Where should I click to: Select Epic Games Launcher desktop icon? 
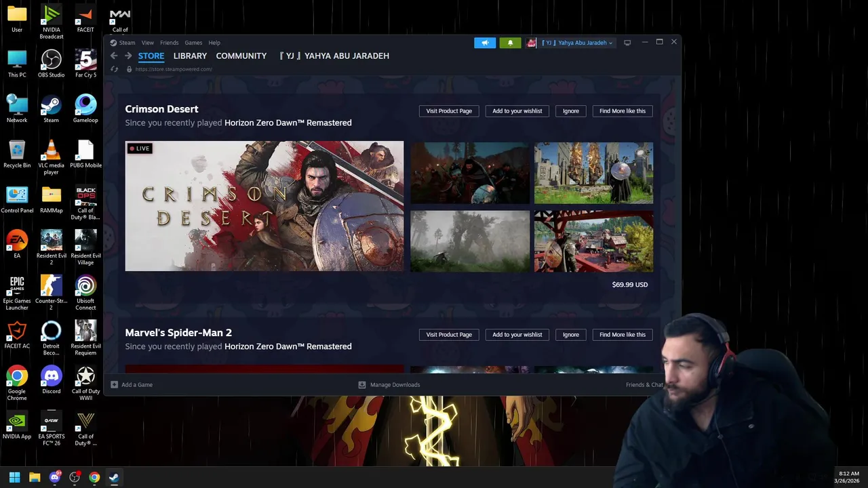point(17,293)
